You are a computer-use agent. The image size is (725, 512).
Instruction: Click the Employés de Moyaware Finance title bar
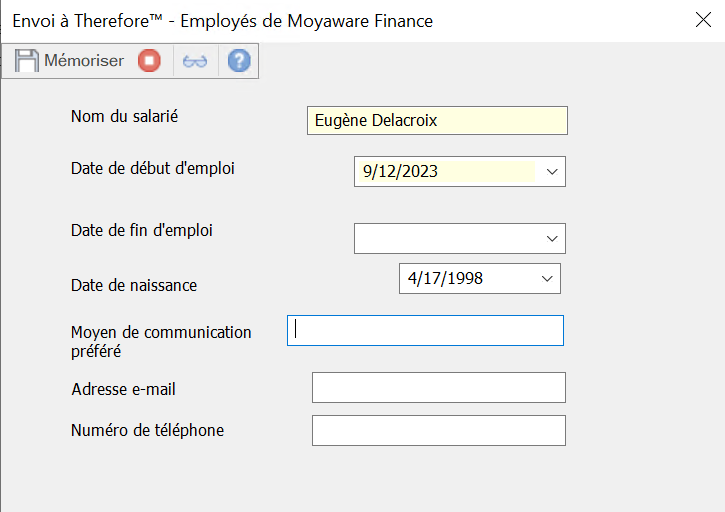223,21
